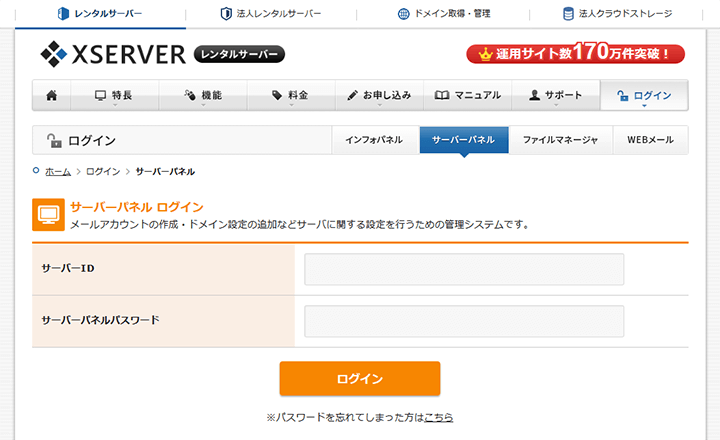The height and width of the screenshot is (440, 720).
Task: Select the サーバーパネル tab
Action: pyautogui.click(x=464, y=140)
